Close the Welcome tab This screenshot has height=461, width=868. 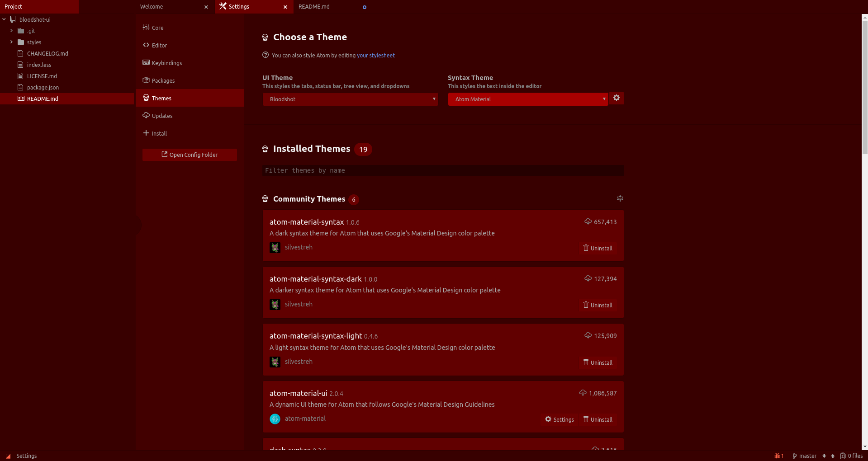(206, 7)
